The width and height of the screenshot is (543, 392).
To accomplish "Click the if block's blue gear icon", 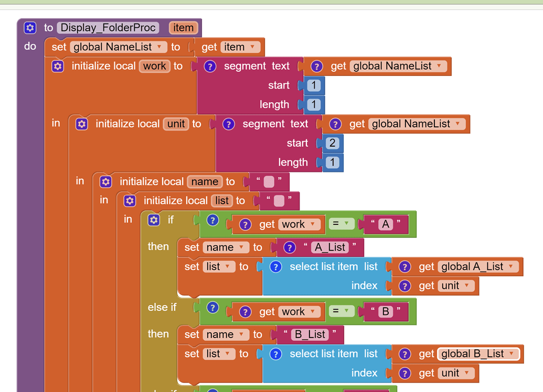I will (154, 220).
